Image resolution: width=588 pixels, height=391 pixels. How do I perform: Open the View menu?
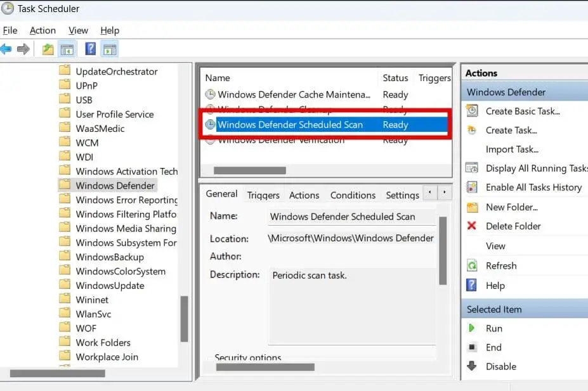78,30
